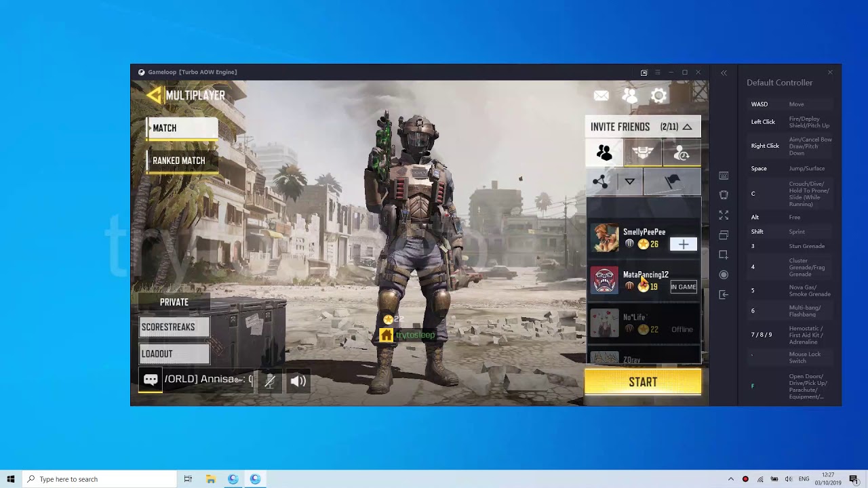Open the notification center icon
Viewport: 868px width, 488px height.
854,479
